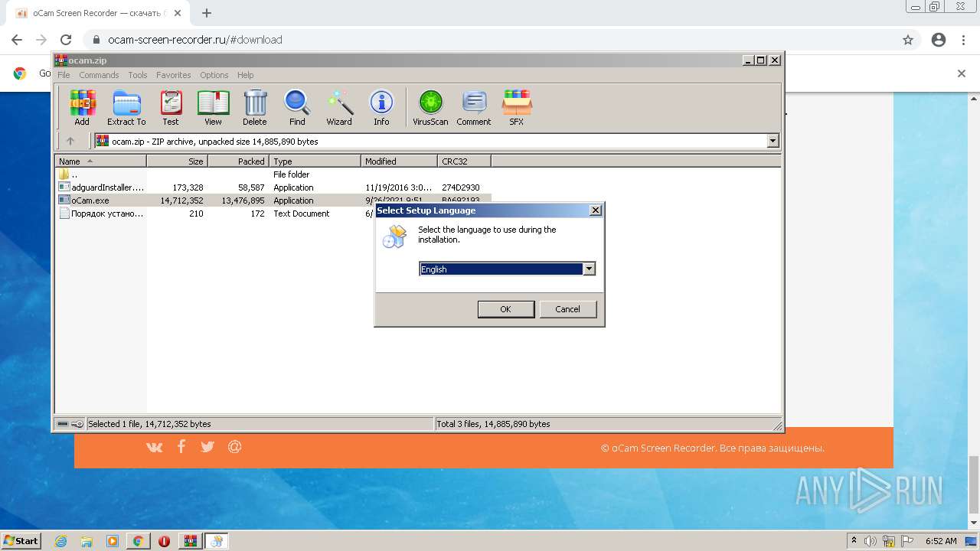Viewport: 980px width, 551px height.
Task: Select the parent folder '..' row
Action: [x=273, y=174]
